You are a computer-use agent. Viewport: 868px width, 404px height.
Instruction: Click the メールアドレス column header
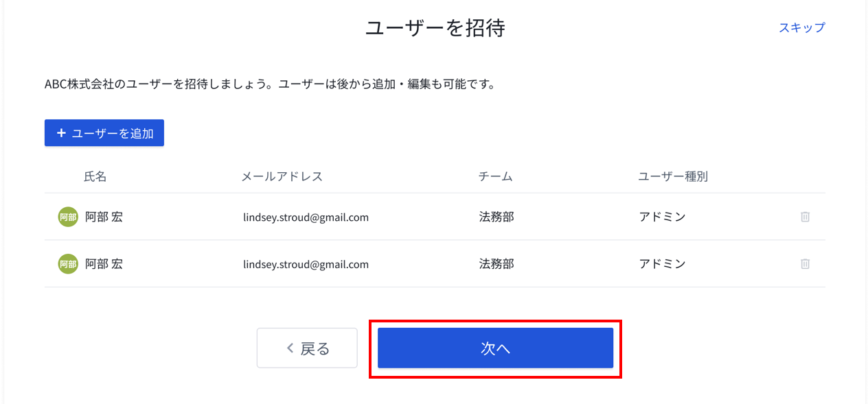(282, 176)
